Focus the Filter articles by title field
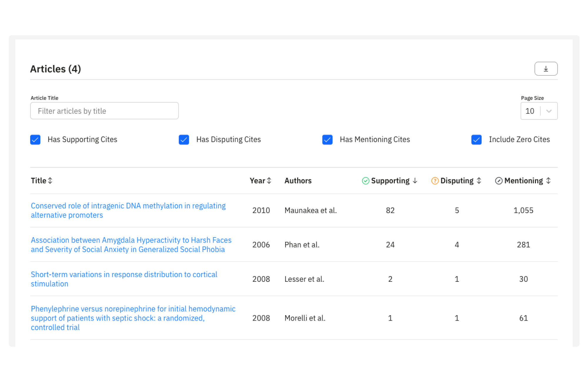588x382 pixels. (104, 111)
